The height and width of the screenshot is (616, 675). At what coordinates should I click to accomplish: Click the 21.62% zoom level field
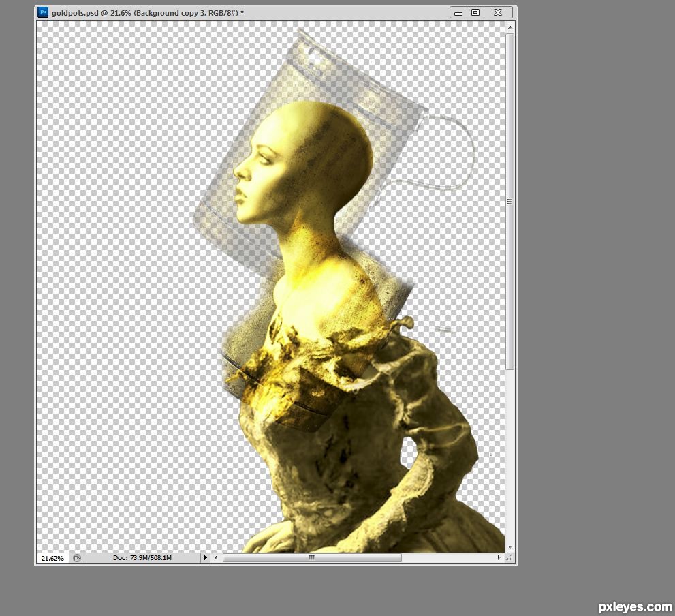[x=53, y=558]
